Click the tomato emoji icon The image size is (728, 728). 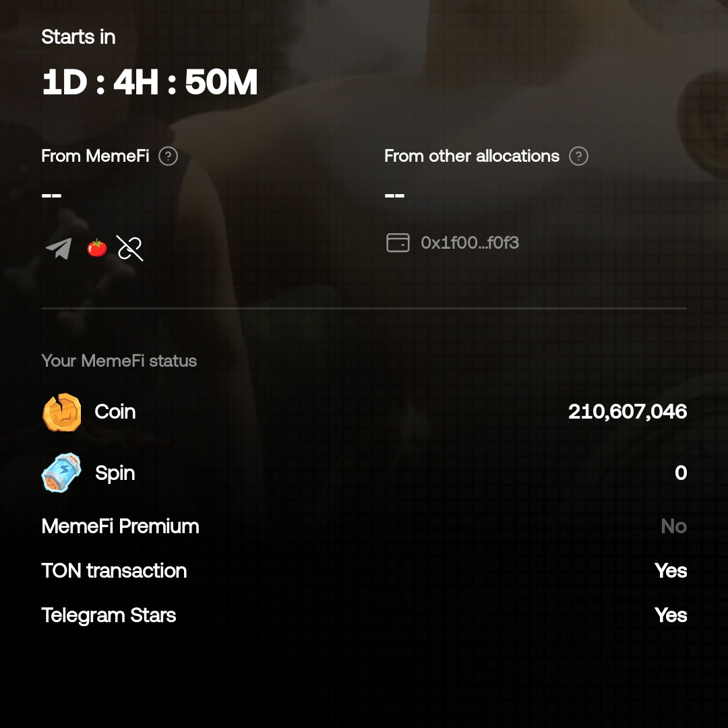pos(97,248)
